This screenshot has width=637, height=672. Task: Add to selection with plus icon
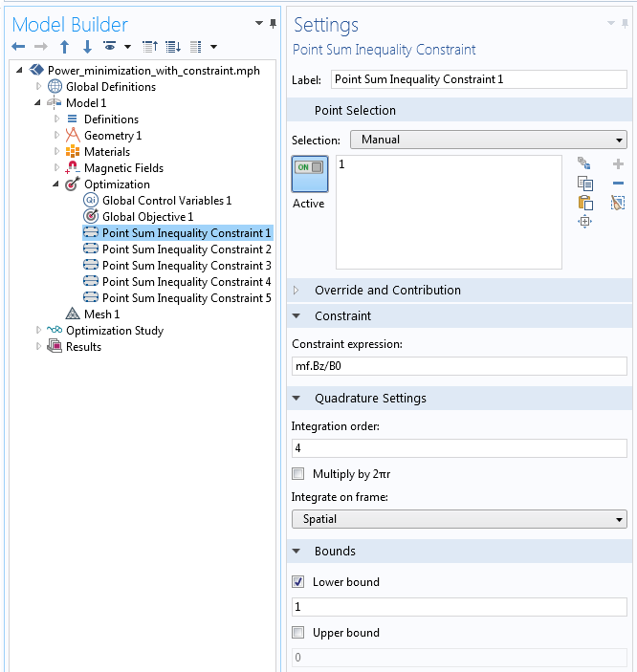pyautogui.click(x=618, y=163)
